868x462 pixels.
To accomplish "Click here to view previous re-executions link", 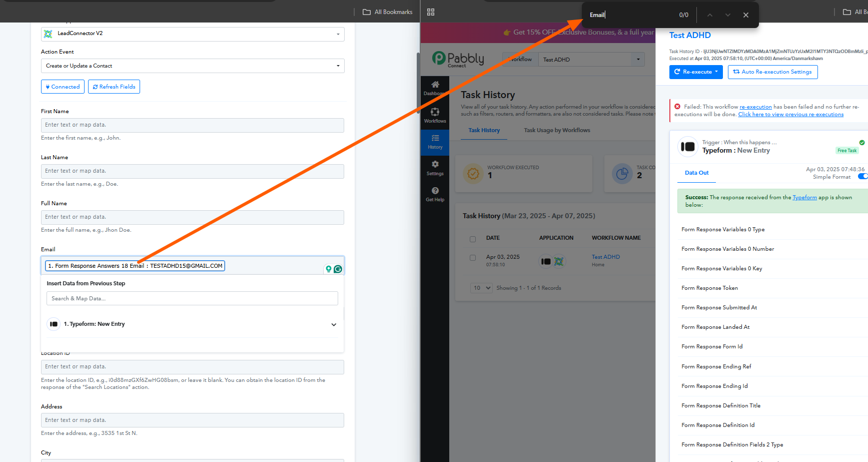I will 790,114.
